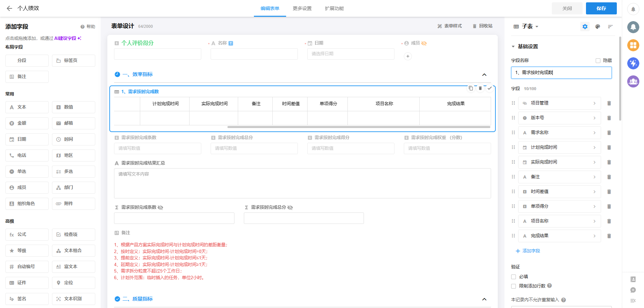The width and height of the screenshot is (644, 308).
Task: Click the gear settings icon in right panel
Action: tap(585, 26)
